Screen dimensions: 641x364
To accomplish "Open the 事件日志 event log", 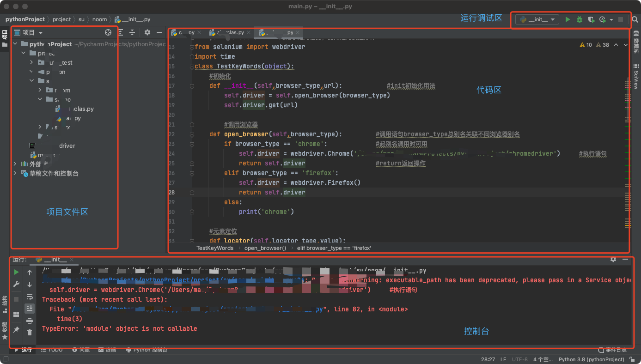I will point(613,350).
